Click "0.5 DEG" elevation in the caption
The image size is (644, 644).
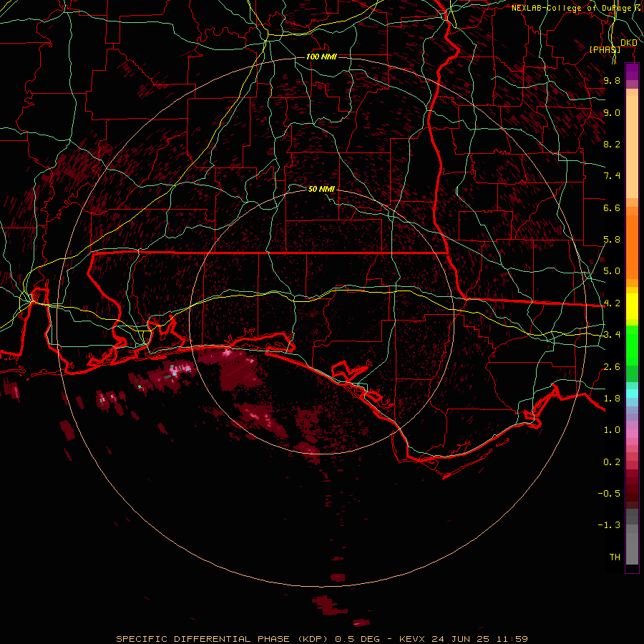pyautogui.click(x=356, y=639)
